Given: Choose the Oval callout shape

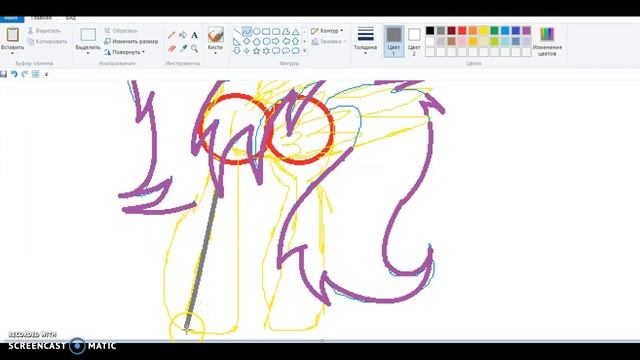Looking at the screenshot, I should [x=286, y=51].
